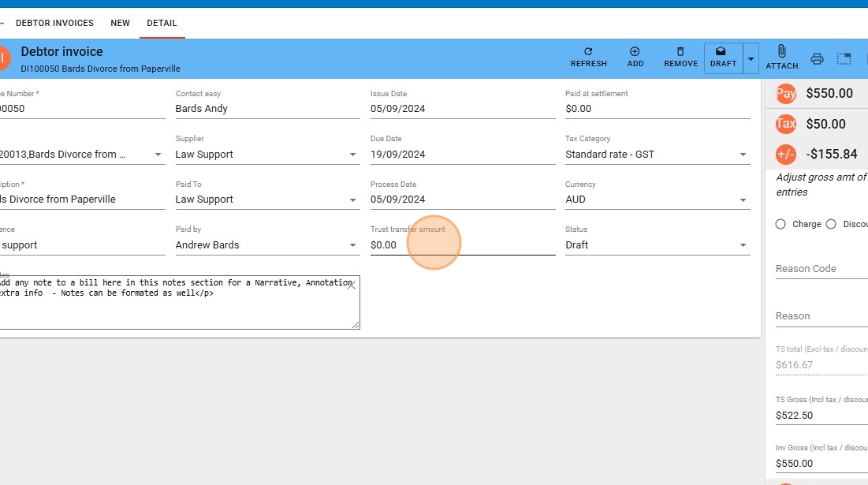This screenshot has height=485, width=868.
Task: Click the orange Tax badge
Action: click(785, 124)
